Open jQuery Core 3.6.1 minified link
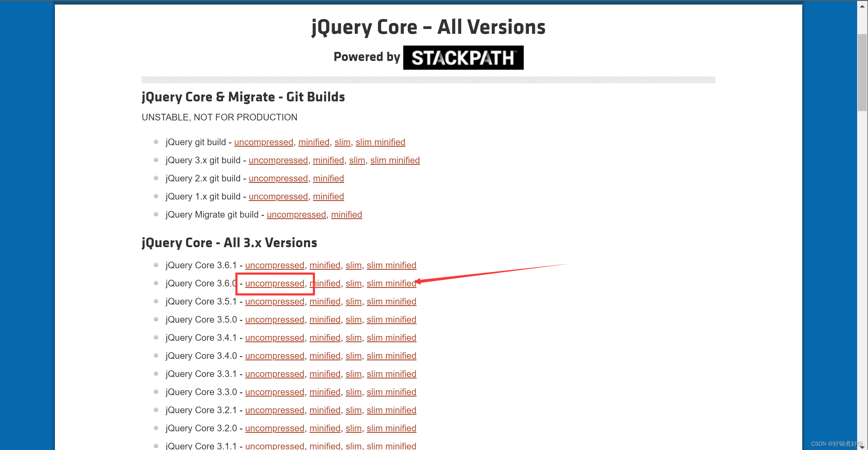 tap(325, 265)
